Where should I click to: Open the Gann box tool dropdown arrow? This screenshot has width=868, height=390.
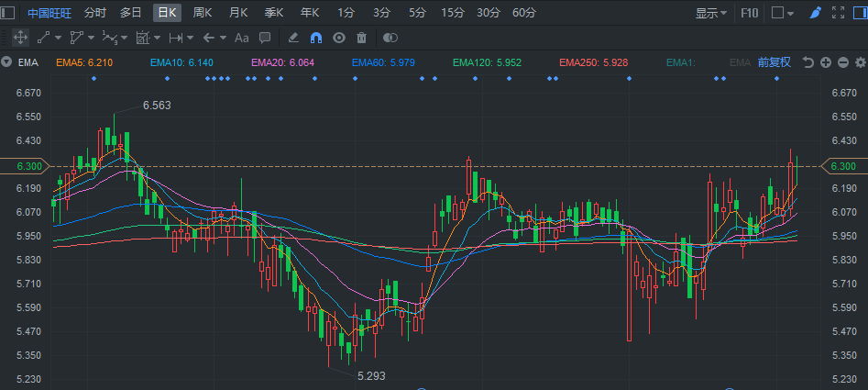158,39
